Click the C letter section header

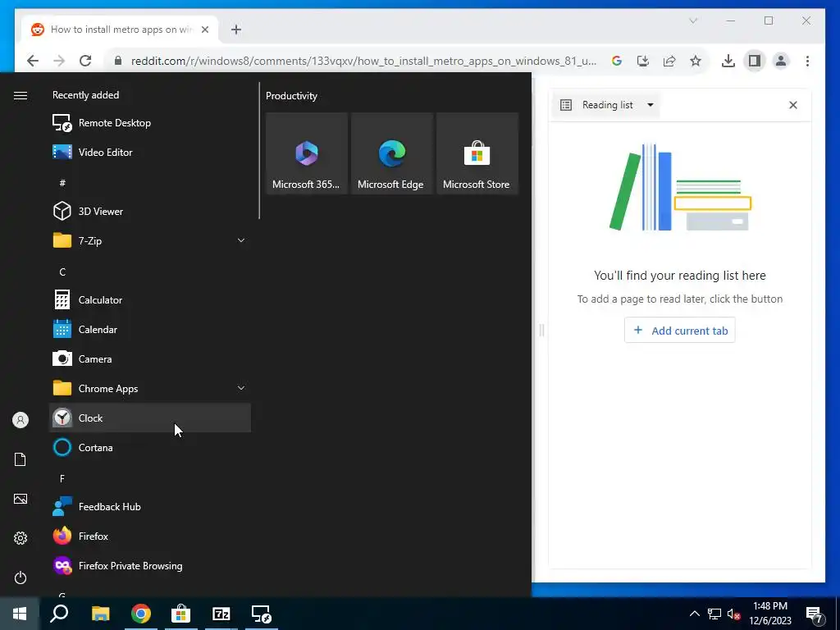(62, 272)
